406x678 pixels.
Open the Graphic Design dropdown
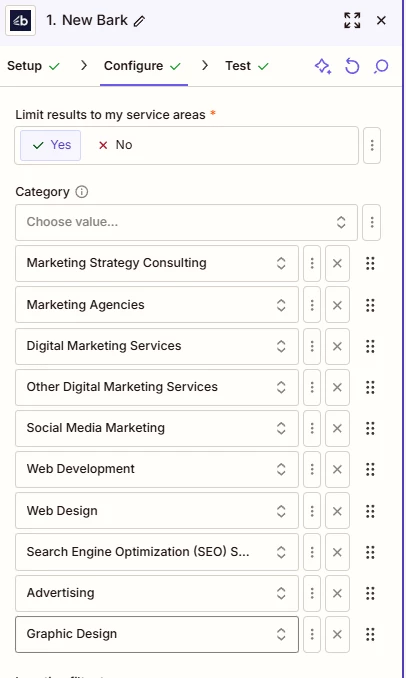pyautogui.click(x=157, y=634)
